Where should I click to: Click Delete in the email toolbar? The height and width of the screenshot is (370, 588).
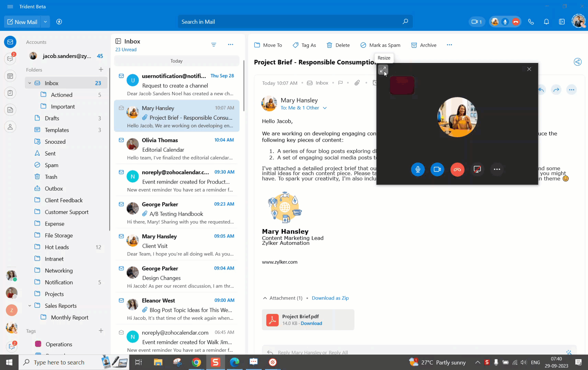coord(338,45)
